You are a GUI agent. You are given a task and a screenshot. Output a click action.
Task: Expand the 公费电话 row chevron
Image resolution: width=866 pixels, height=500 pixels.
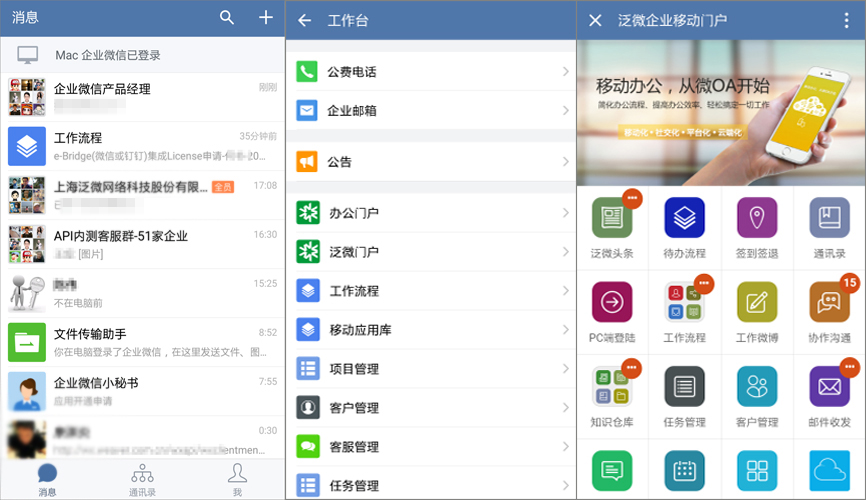tap(566, 71)
